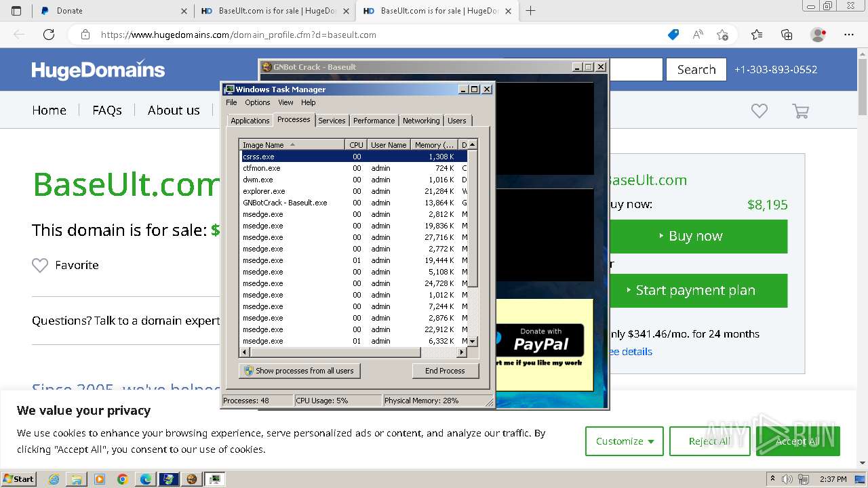Switch to Services tab in Task Manager
This screenshot has height=488, width=868.
click(x=332, y=121)
